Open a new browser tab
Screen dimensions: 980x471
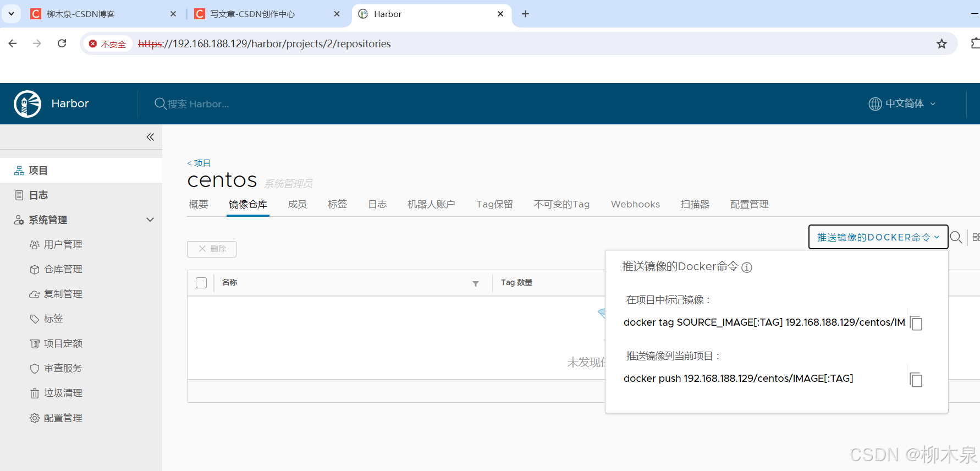[x=525, y=14]
